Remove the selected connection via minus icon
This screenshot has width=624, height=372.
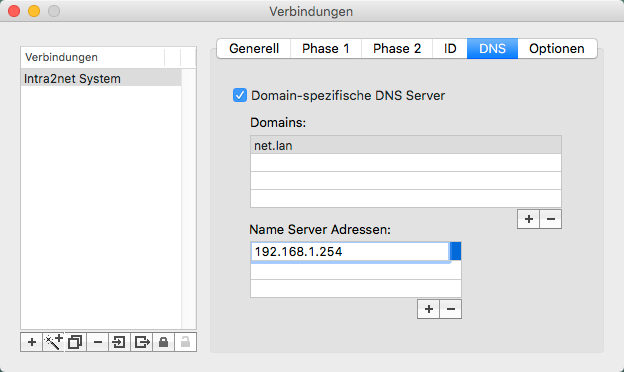pyautogui.click(x=98, y=342)
